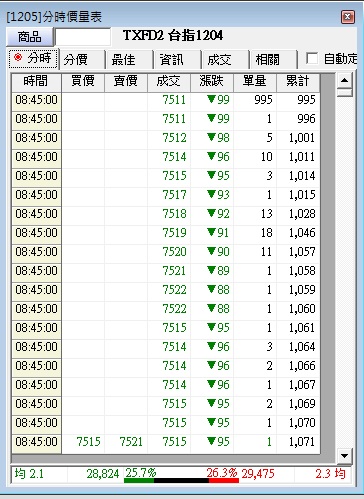Viewport: 364px width, 499px height.
Task: Click the 累計 column header
Action: (298, 82)
